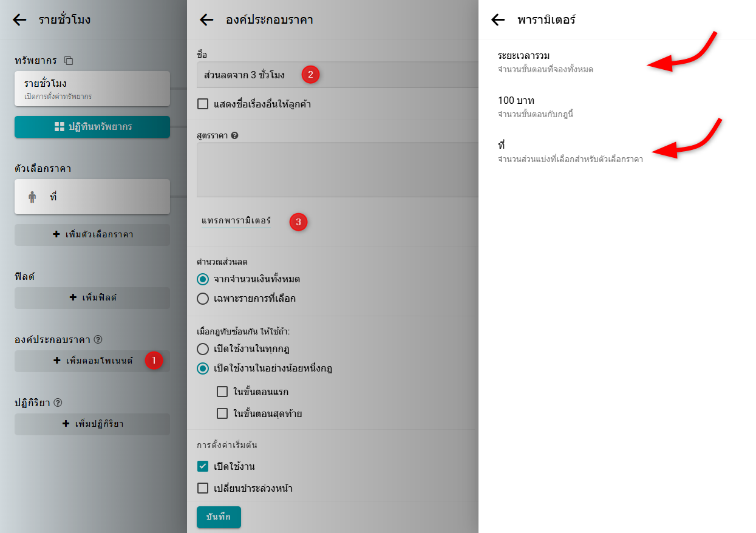Click back arrow in รายชั่วโมง panel
The height and width of the screenshot is (533, 756).
tap(19, 19)
